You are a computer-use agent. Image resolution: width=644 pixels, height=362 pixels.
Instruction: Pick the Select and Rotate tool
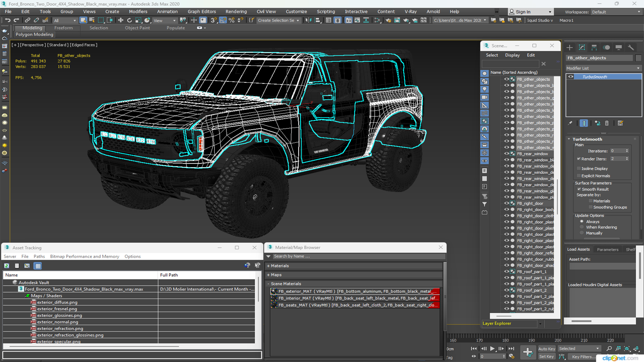tap(129, 20)
